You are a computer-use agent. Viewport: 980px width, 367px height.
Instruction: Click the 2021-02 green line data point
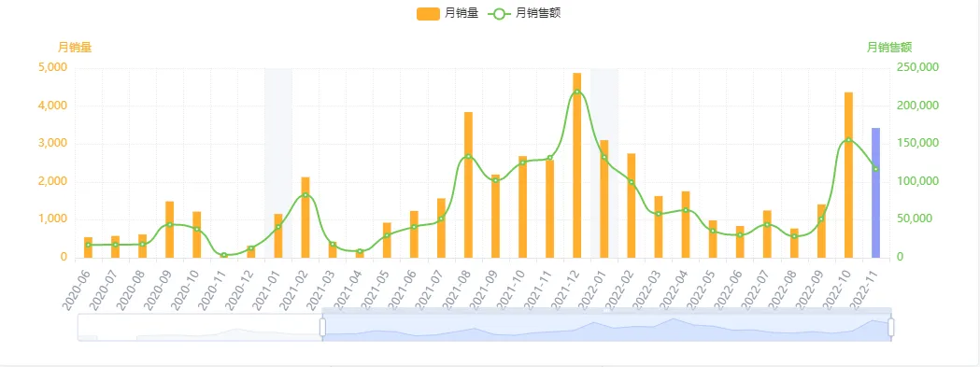pos(305,195)
